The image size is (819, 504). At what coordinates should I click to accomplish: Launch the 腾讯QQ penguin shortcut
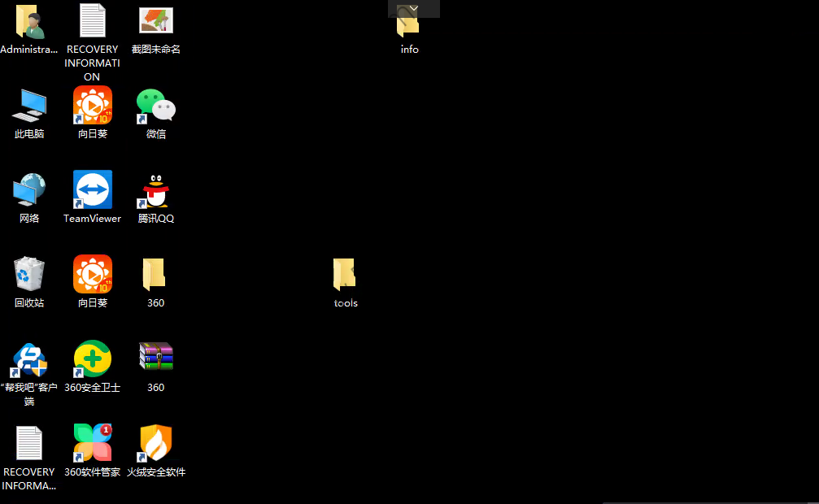tap(155, 190)
